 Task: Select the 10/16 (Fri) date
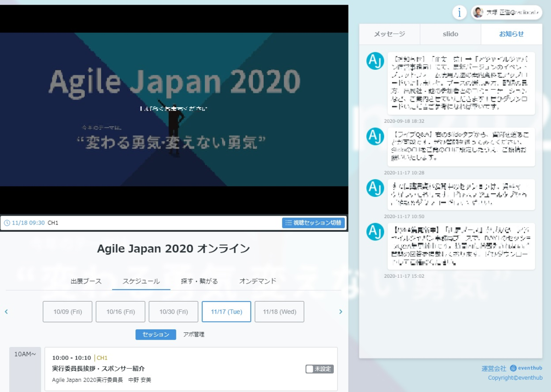[120, 312]
